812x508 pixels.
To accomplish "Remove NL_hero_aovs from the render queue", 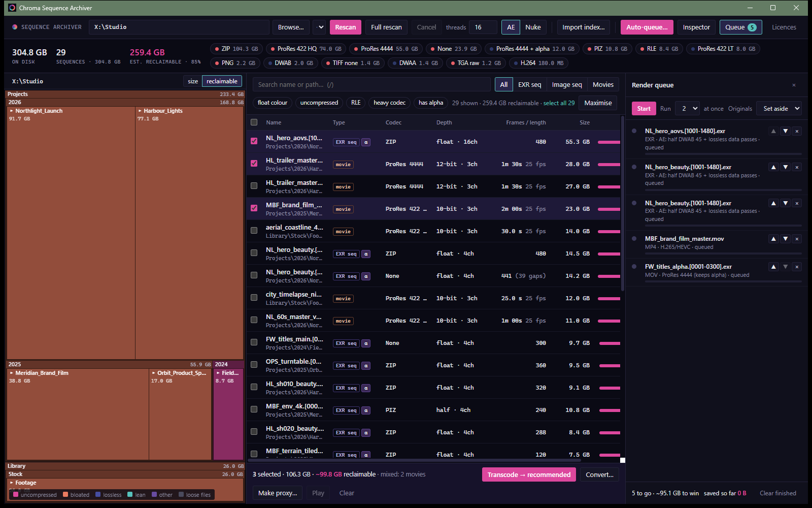I will (797, 131).
